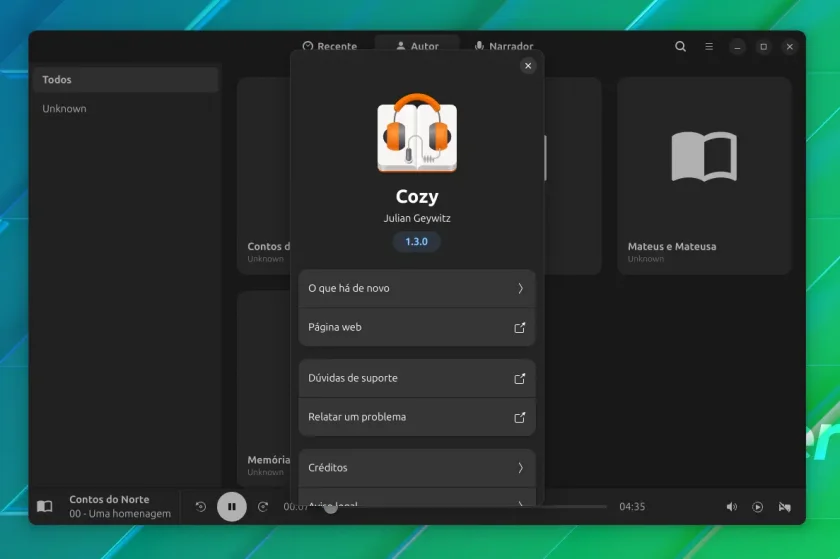Expand the O que há de novo chevron

coord(520,288)
